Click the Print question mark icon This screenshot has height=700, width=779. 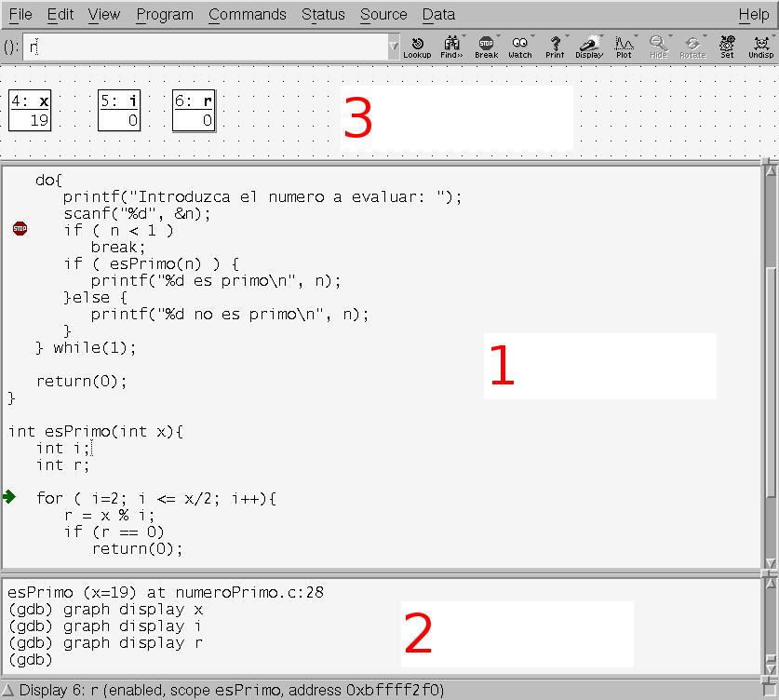pos(555,47)
